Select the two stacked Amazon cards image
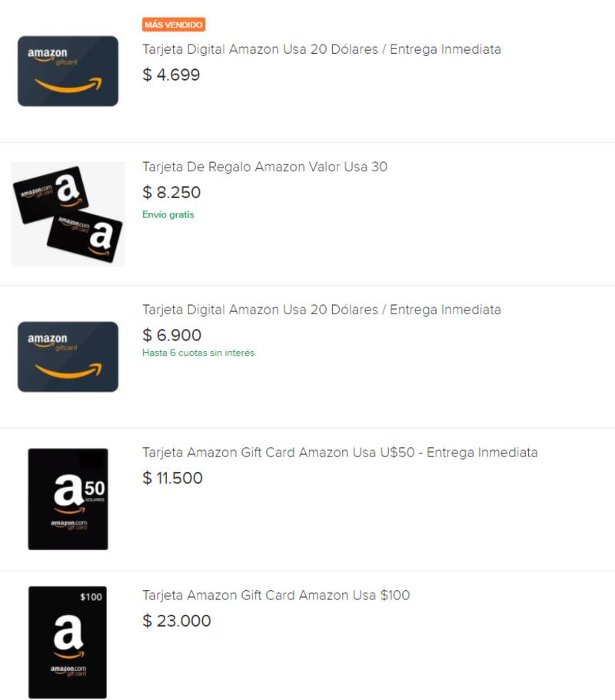 [x=68, y=214]
